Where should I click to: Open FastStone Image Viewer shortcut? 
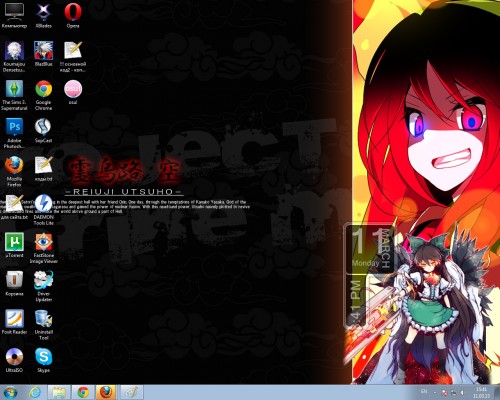[43, 248]
